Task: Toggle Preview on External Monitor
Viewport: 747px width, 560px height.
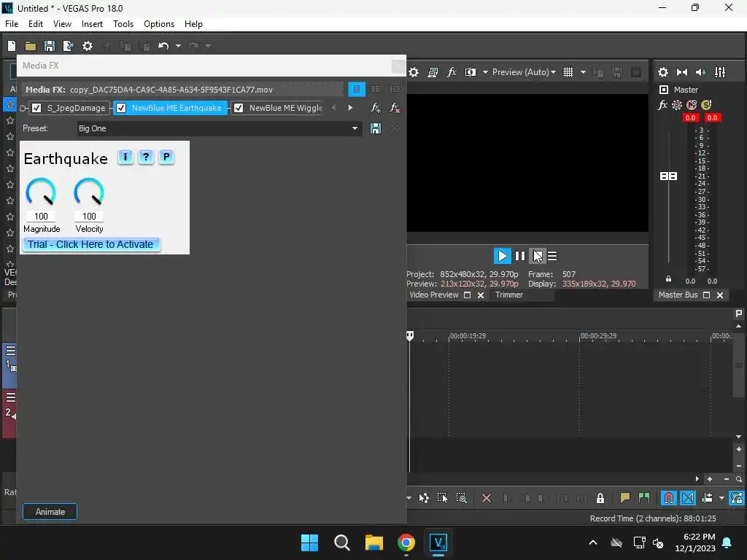Action: (433, 72)
